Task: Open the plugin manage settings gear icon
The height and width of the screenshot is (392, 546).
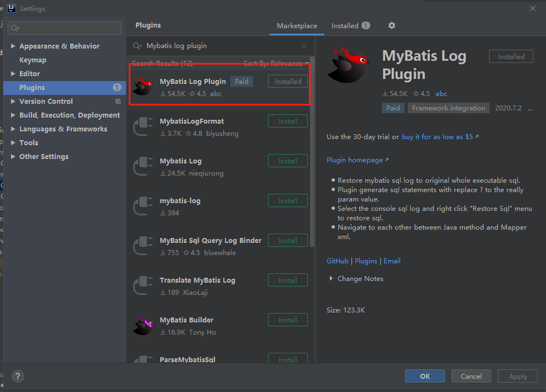Action: tap(391, 25)
